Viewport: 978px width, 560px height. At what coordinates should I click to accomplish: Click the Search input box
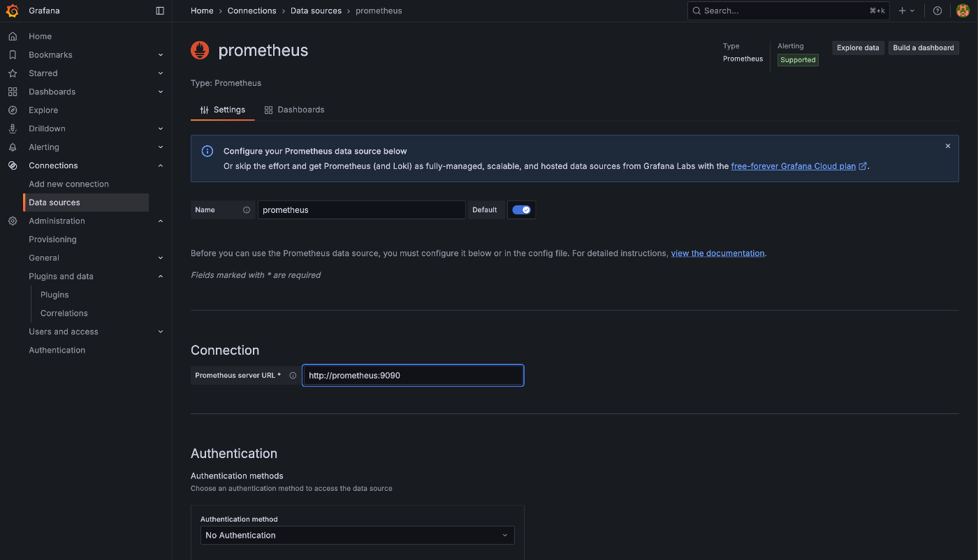789,10
